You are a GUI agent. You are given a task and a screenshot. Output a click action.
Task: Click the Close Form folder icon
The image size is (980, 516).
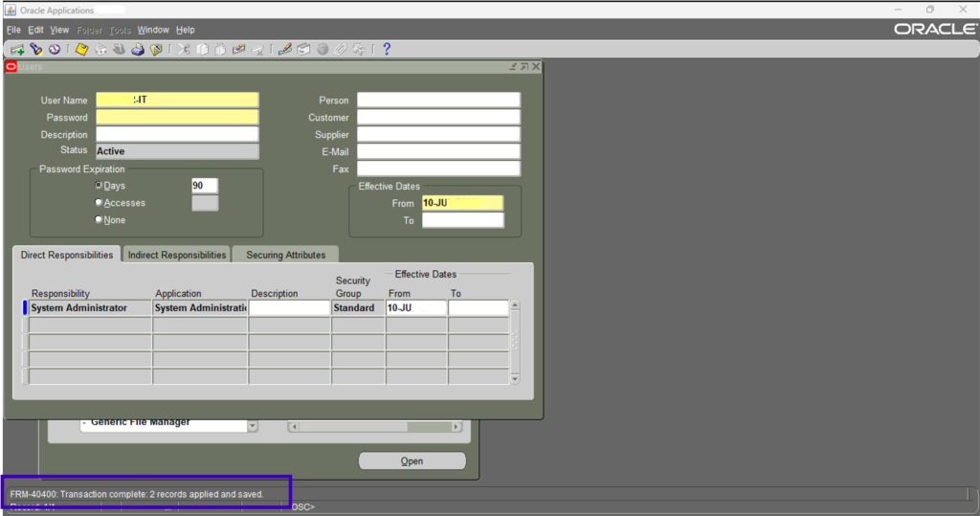click(156, 50)
